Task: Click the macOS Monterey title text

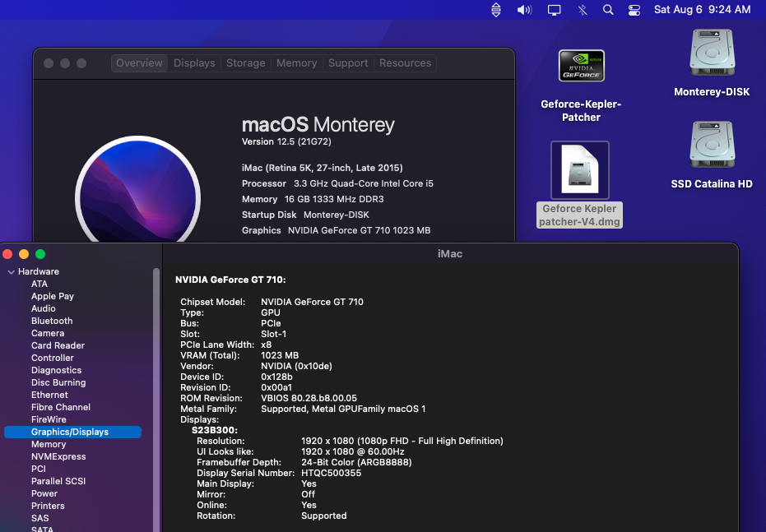Action: (x=318, y=125)
